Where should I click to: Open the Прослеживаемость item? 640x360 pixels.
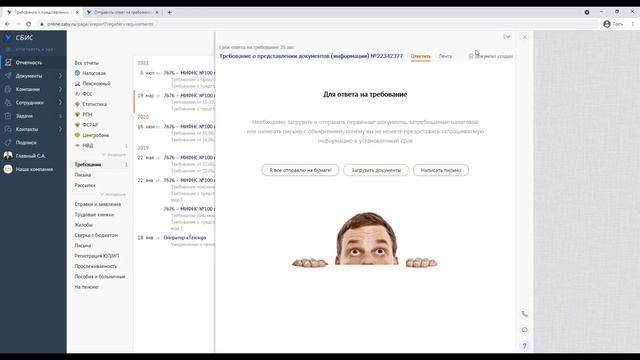[x=96, y=266]
